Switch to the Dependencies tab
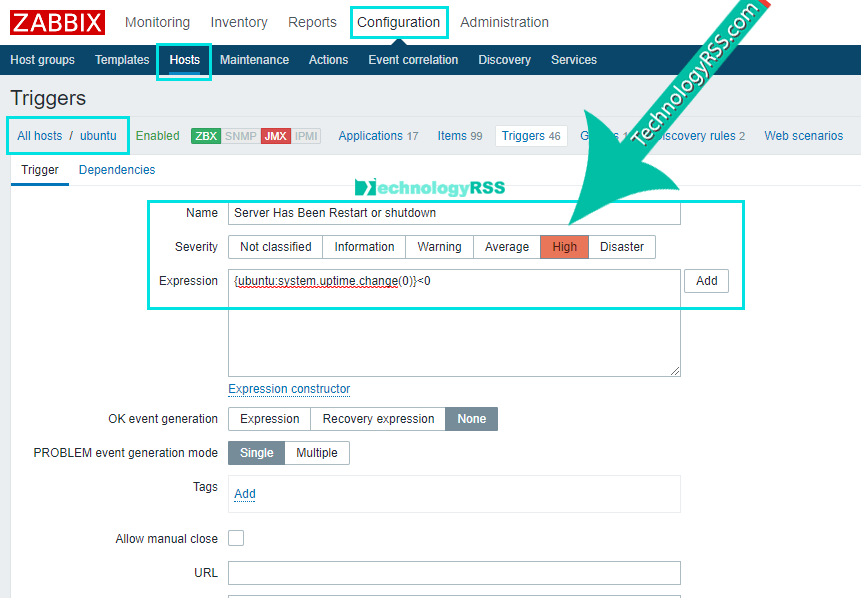861x598 pixels. point(117,170)
